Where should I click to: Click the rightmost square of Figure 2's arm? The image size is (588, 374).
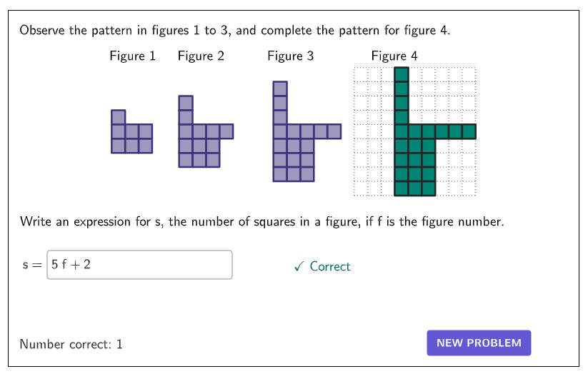click(226, 131)
